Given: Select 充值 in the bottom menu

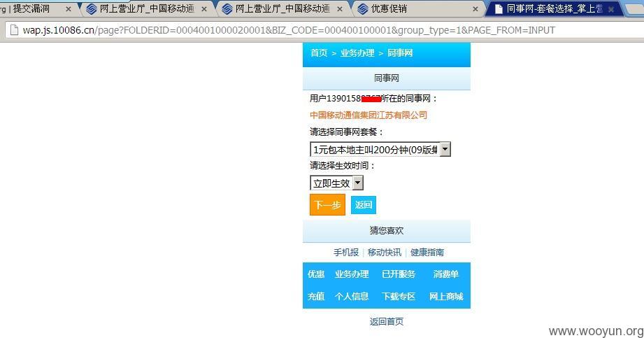Looking at the screenshot, I should (x=316, y=296).
